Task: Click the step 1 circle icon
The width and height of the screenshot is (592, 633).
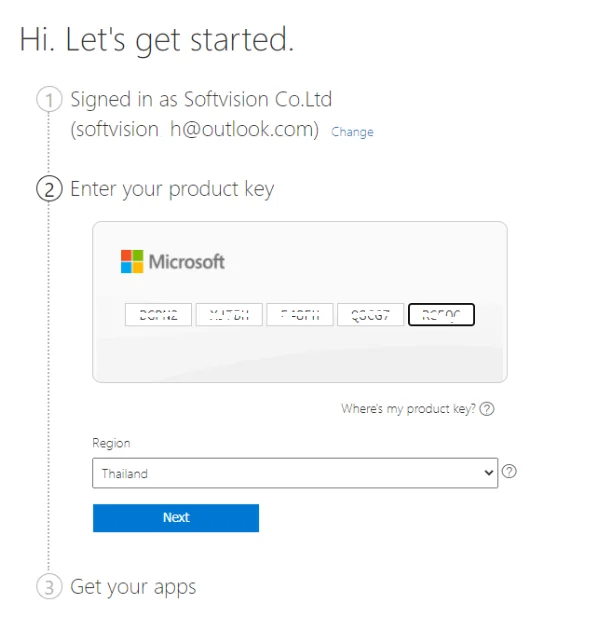Action: [49, 99]
